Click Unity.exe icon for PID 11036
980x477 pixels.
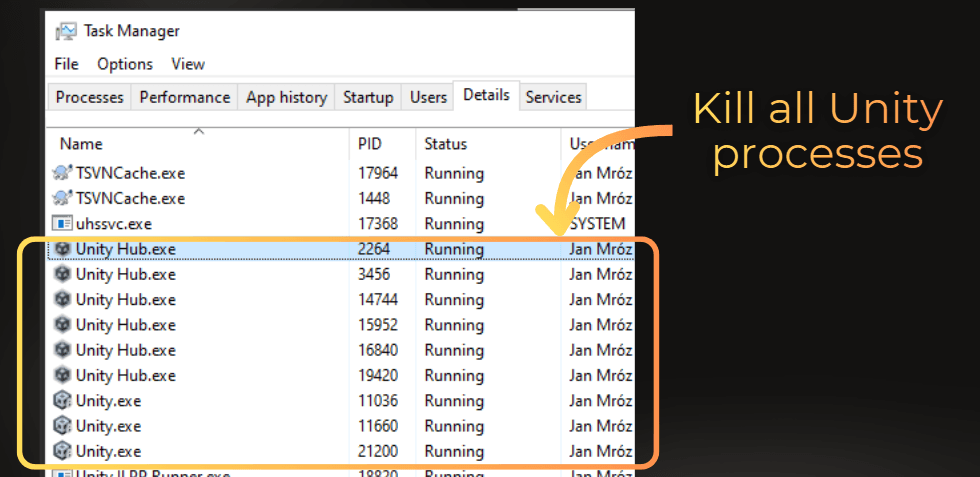pyautogui.click(x=62, y=401)
